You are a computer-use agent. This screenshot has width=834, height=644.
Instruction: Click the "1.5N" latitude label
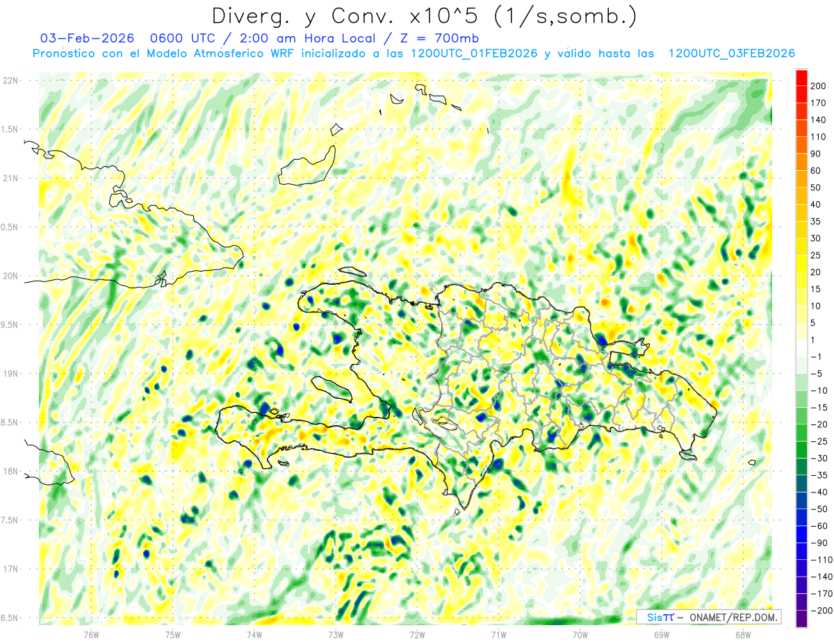[10, 129]
